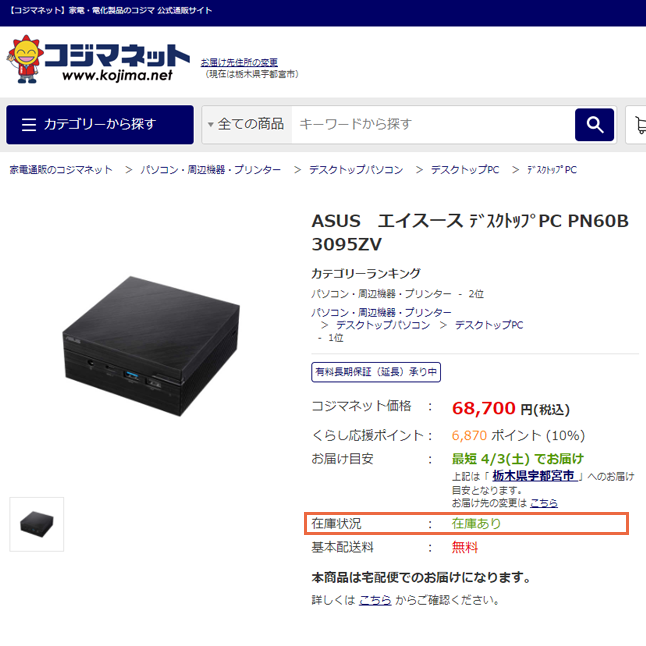View the main ASUS PC image

[x=151, y=346]
